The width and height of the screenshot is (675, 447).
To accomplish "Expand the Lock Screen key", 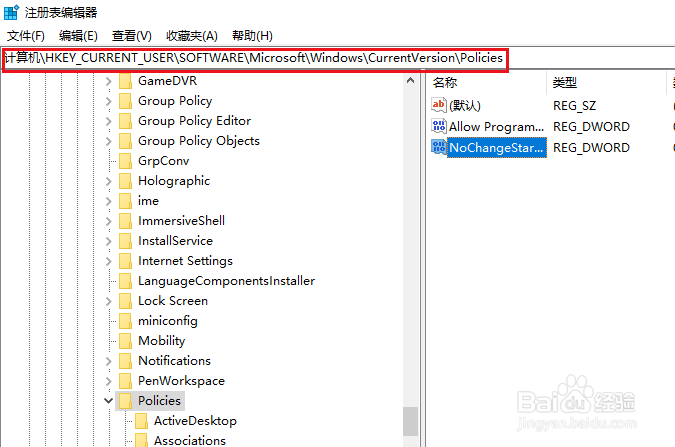I will coord(108,301).
